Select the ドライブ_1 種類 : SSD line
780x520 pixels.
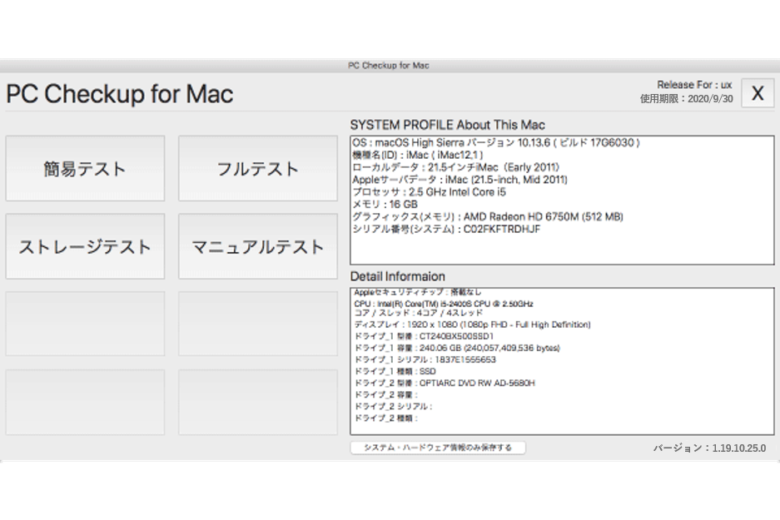pyautogui.click(x=395, y=372)
